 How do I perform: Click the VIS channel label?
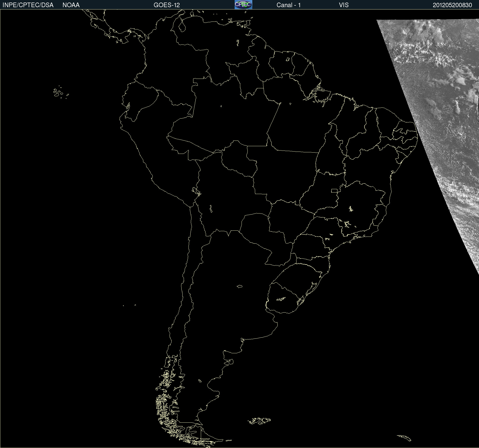click(344, 5)
